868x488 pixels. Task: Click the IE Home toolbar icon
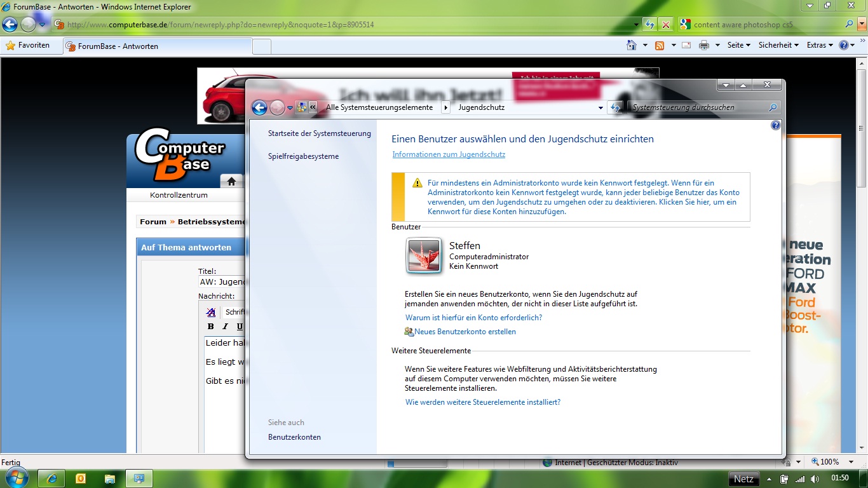click(631, 45)
